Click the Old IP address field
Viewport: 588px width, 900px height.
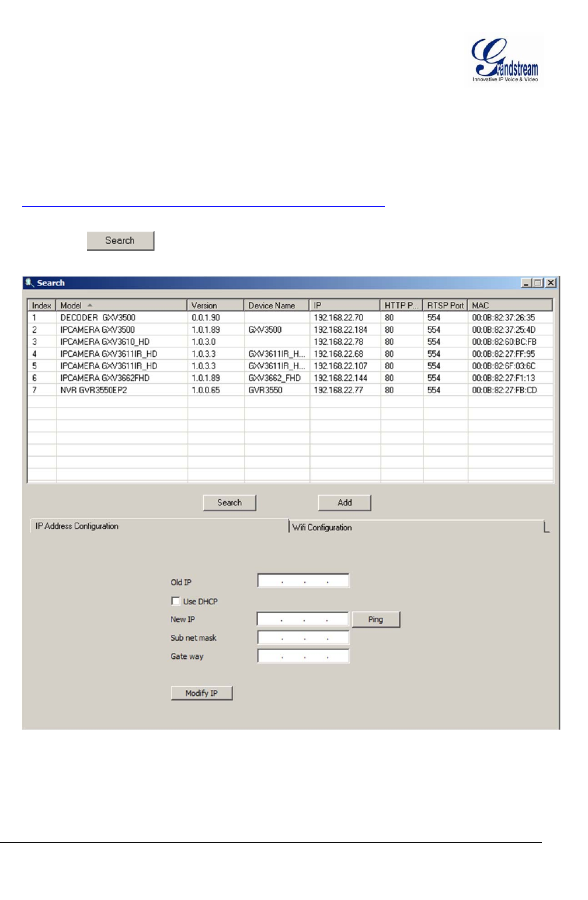(x=304, y=581)
